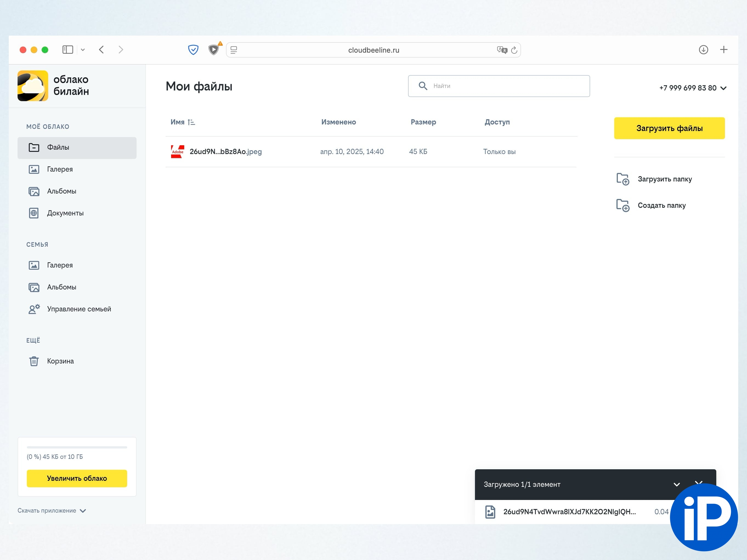This screenshot has height=560, width=747.
Task: Open Документы in the sidebar
Action: pos(65,213)
